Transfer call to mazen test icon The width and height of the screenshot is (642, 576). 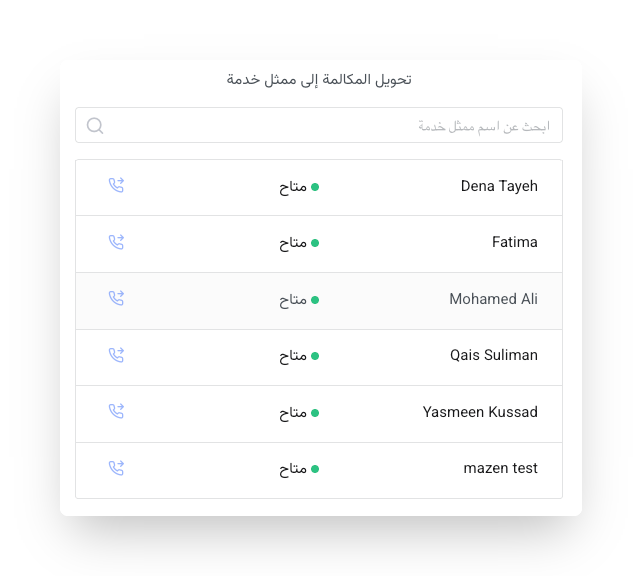[x=116, y=468]
